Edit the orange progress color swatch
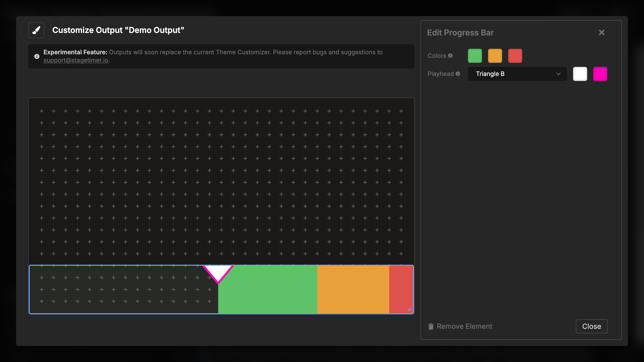This screenshot has width=644, height=362. tap(495, 56)
